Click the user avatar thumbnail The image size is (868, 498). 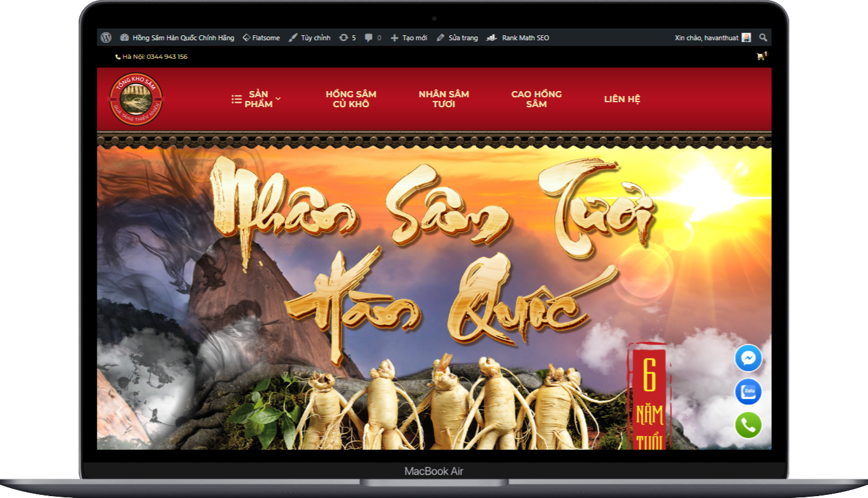[746, 38]
